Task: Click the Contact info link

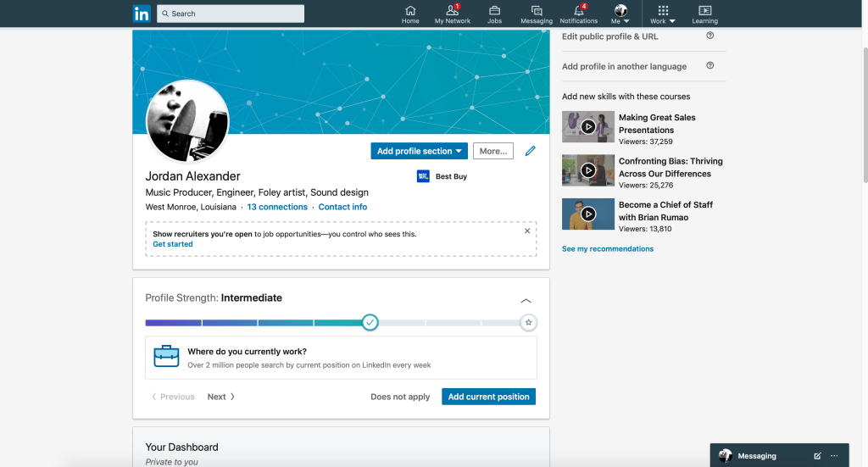Action: (342, 207)
